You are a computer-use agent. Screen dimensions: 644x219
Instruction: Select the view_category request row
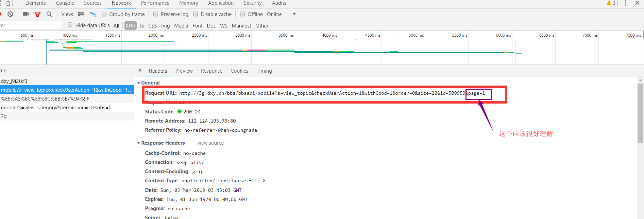(x=67, y=108)
